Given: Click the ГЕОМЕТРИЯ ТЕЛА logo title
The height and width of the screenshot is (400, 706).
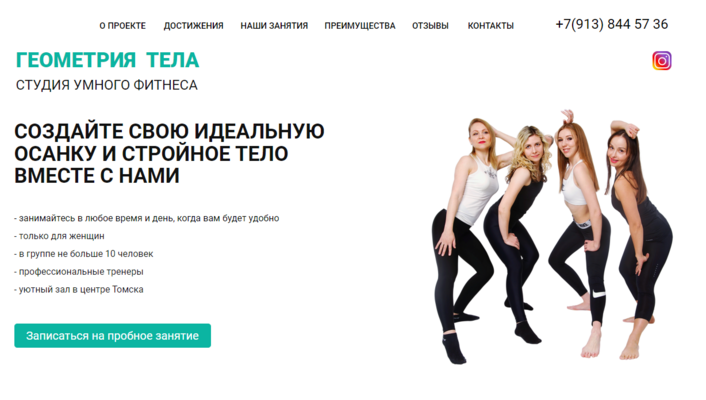Looking at the screenshot, I should click(x=107, y=60).
